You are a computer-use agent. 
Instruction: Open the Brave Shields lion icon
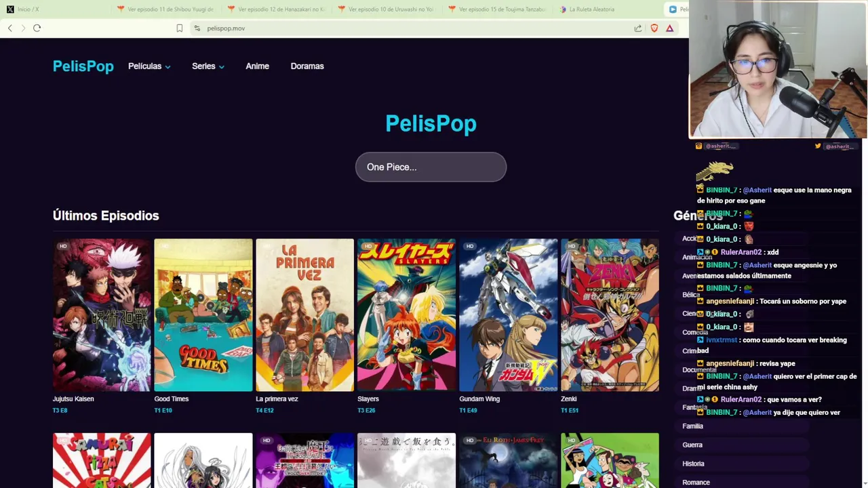pyautogui.click(x=654, y=28)
